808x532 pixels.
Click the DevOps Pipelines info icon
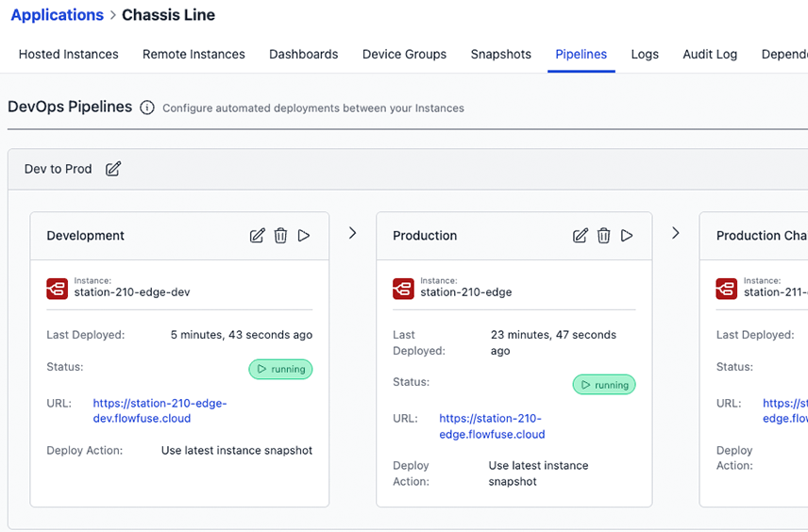click(x=147, y=108)
